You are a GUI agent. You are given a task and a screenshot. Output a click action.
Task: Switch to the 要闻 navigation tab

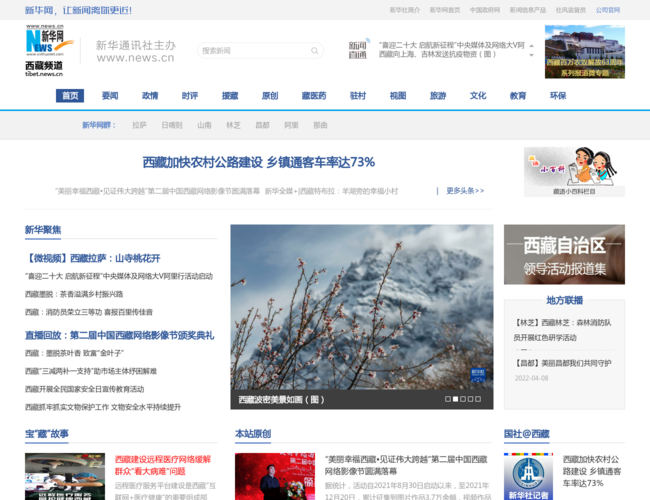click(110, 96)
